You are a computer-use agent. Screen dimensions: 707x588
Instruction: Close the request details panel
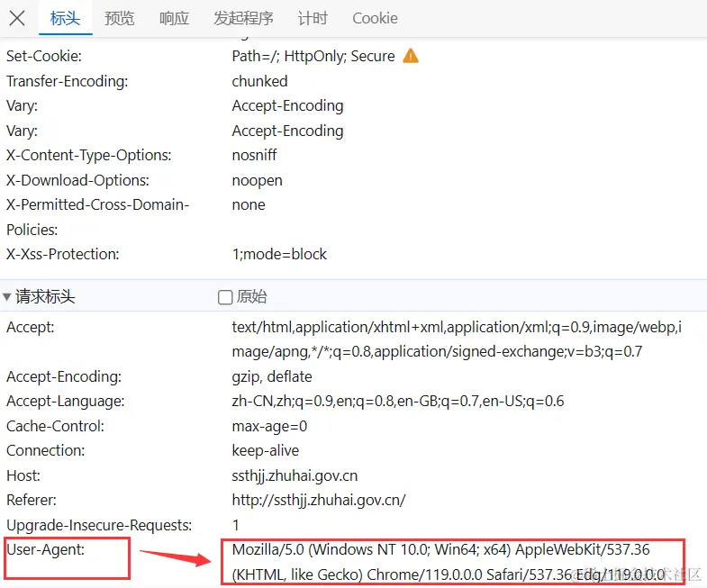(17, 19)
